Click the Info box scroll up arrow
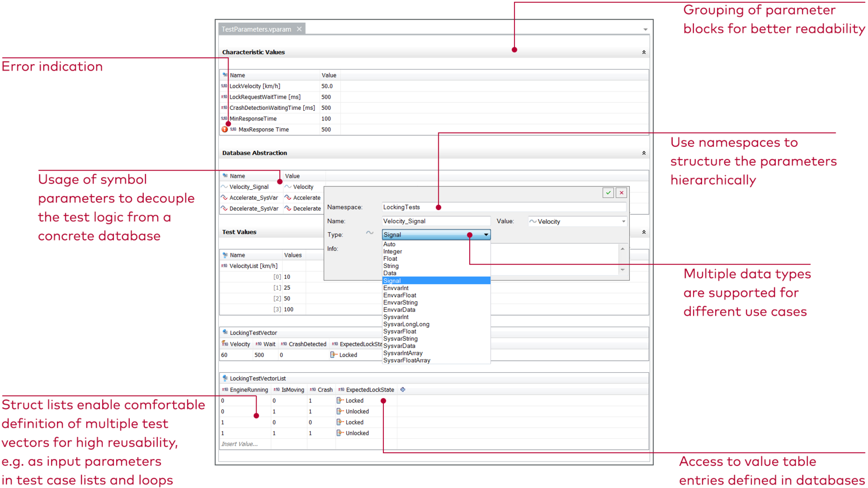The height and width of the screenshot is (488, 868). click(623, 249)
